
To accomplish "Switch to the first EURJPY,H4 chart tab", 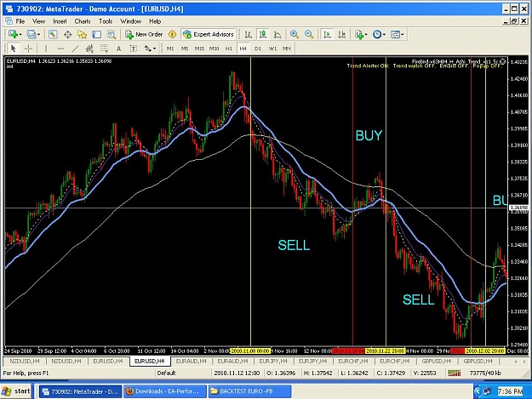I will click(273, 362).
